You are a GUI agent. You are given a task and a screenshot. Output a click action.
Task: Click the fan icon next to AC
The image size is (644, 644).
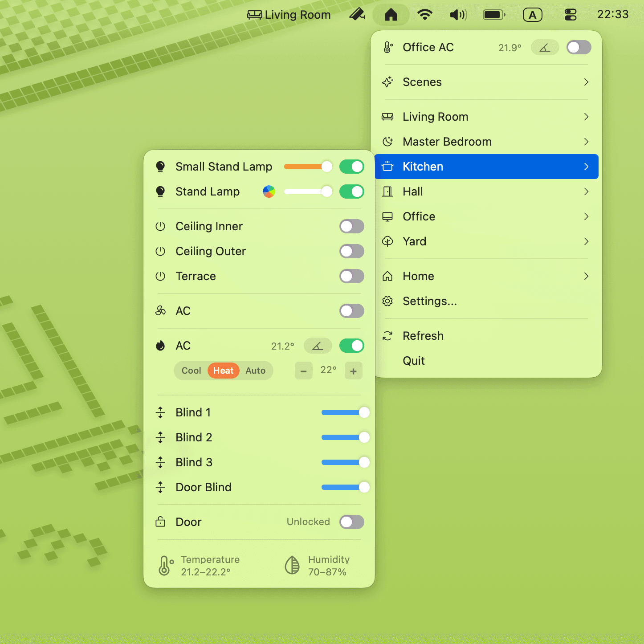[x=160, y=311]
